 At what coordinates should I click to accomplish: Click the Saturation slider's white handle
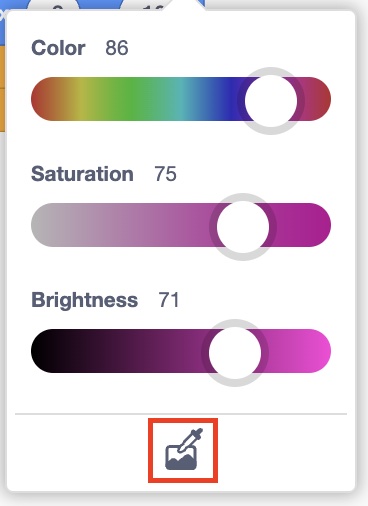[243, 226]
